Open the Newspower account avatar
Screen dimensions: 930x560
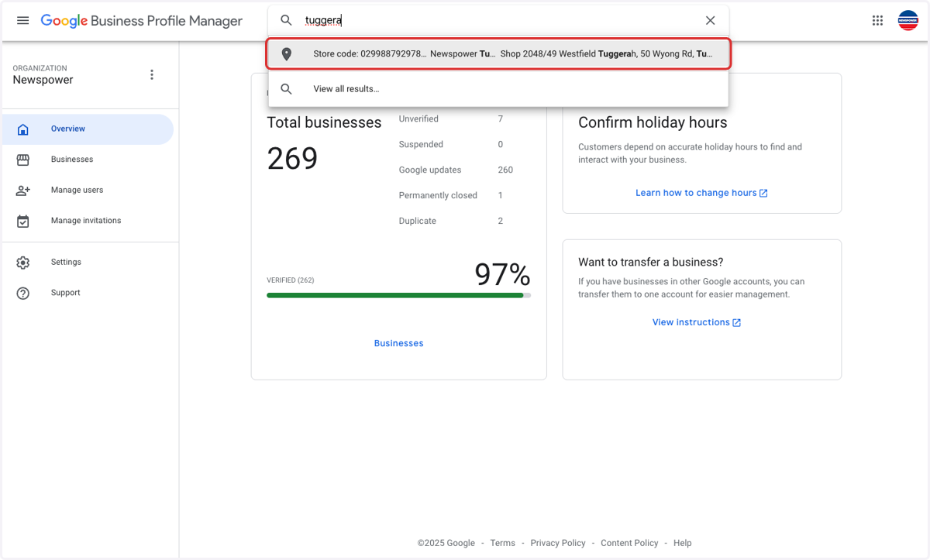coord(908,21)
